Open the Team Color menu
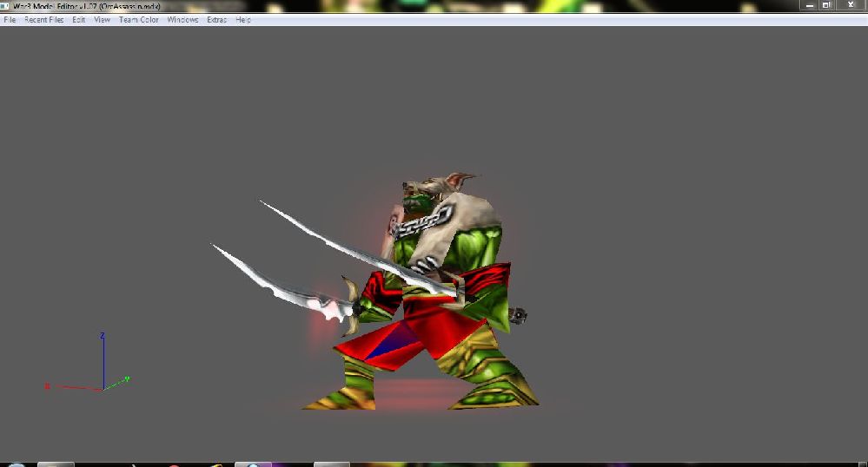 click(138, 19)
